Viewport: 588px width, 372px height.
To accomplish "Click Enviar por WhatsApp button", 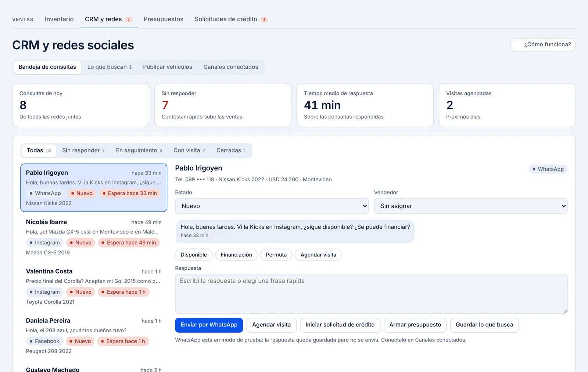I will coord(209,325).
